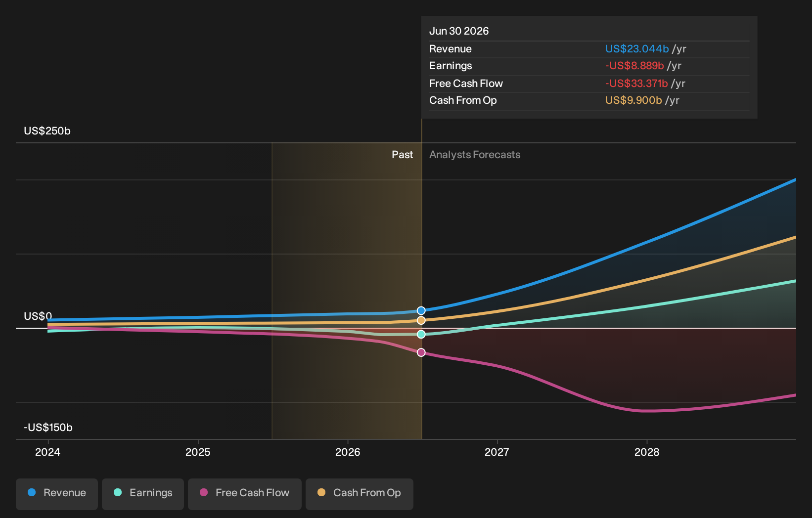
Task: Click the Past label on chart
Action: pos(402,155)
